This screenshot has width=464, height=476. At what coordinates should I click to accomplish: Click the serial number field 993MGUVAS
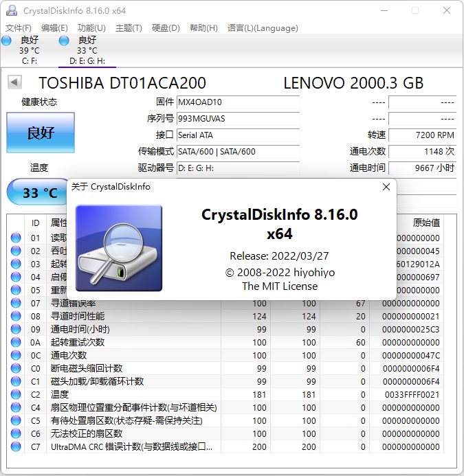[239, 118]
